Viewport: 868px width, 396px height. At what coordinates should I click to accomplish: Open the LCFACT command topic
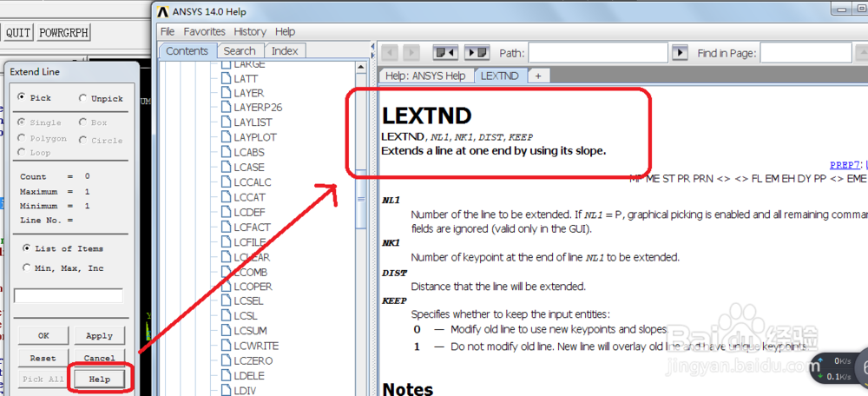pos(252,227)
